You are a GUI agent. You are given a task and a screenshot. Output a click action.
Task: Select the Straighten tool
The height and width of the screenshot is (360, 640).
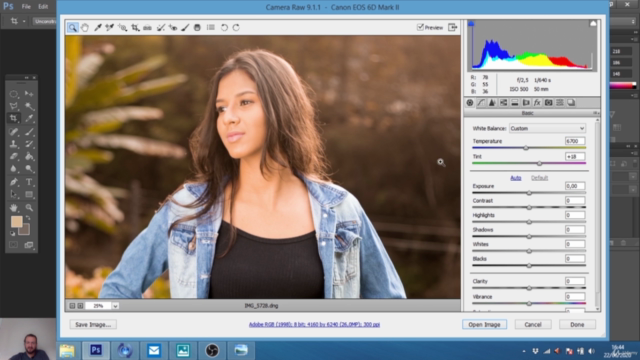pyautogui.click(x=147, y=27)
